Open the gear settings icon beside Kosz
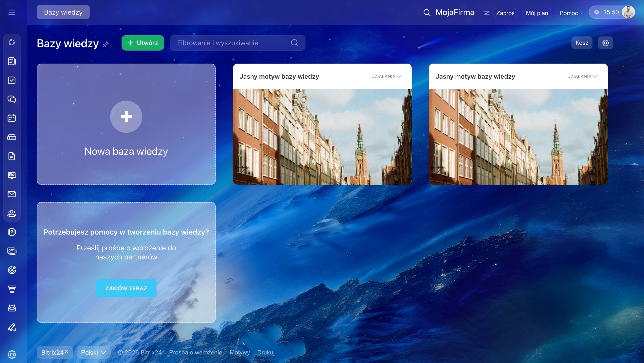 coord(605,43)
